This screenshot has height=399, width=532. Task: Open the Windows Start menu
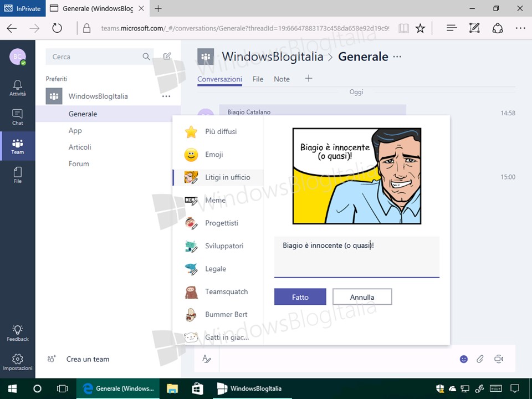(13, 388)
